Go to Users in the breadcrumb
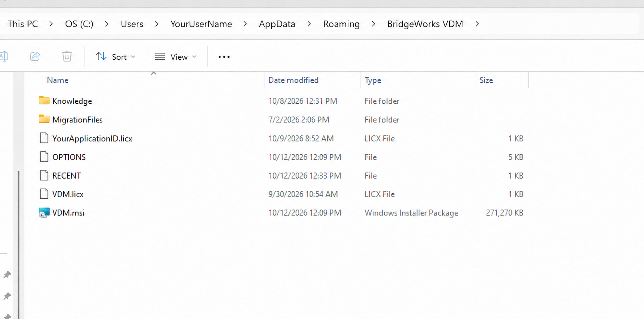 coord(132,24)
